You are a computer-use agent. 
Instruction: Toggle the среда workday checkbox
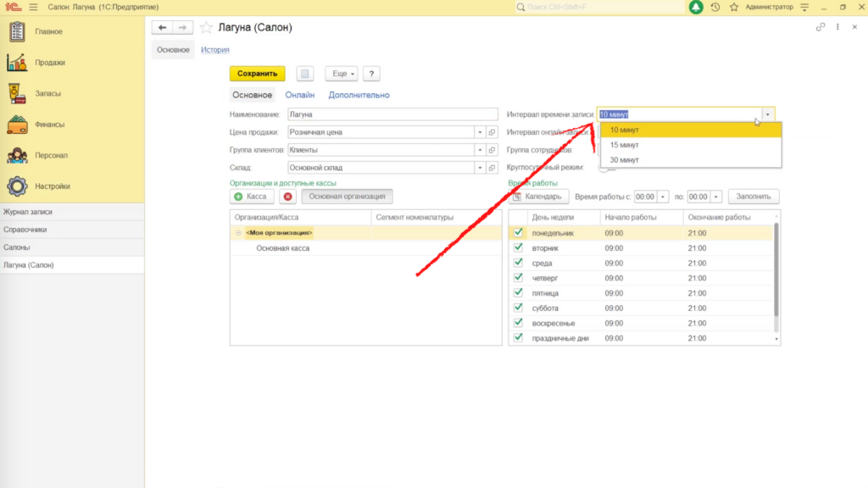click(x=518, y=263)
